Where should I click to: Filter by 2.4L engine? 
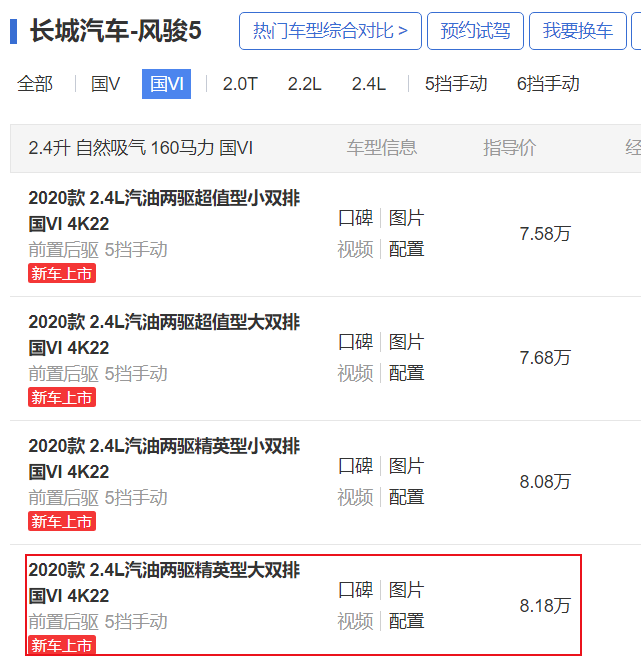coord(368,84)
